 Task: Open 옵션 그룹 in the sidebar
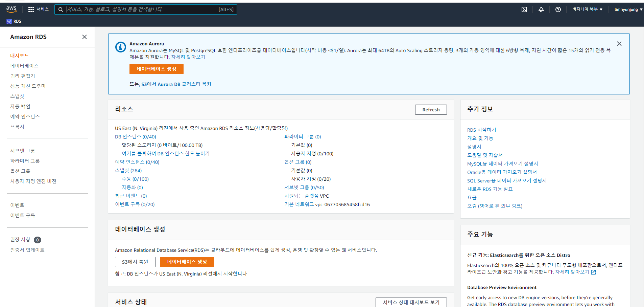(20, 171)
